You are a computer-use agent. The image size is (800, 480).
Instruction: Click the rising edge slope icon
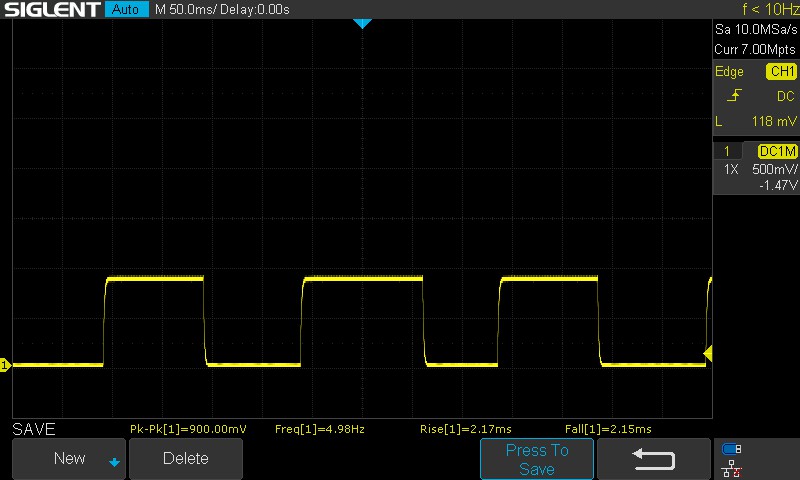pos(734,95)
